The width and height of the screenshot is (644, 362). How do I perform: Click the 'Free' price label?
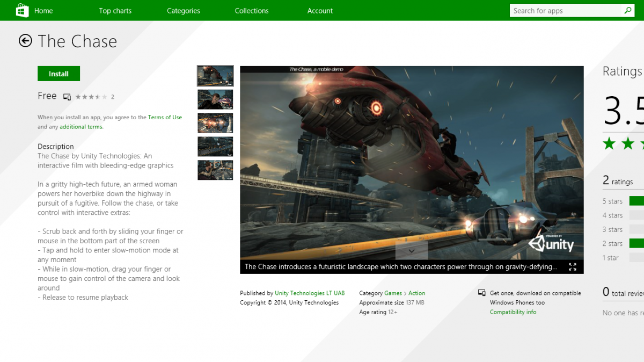47,96
